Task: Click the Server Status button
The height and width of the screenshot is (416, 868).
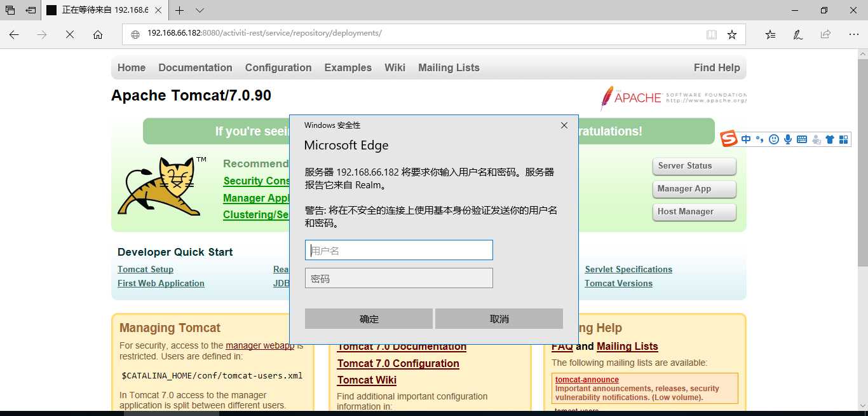Action: [694, 166]
